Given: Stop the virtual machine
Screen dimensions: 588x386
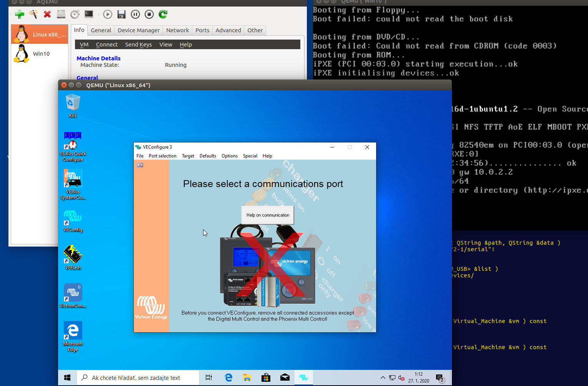Looking at the screenshot, I should click(149, 15).
